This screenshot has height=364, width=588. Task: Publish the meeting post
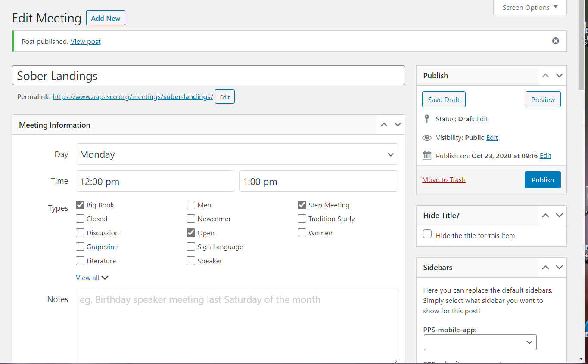(542, 180)
